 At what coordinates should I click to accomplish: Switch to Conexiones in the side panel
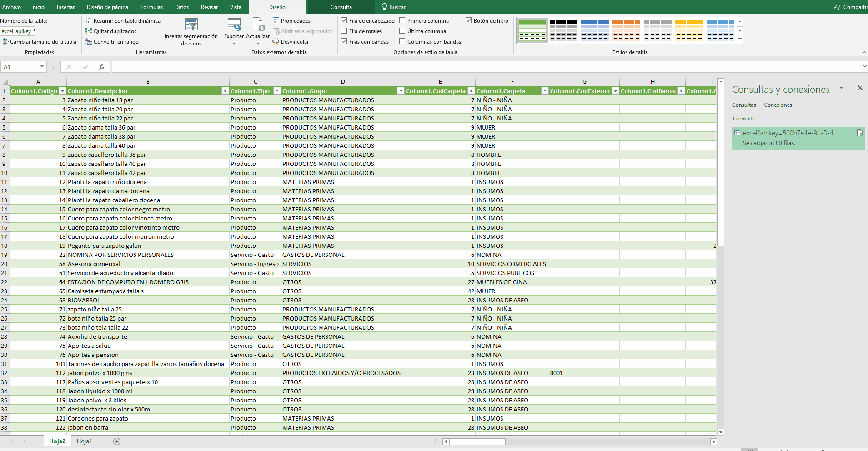tap(778, 105)
